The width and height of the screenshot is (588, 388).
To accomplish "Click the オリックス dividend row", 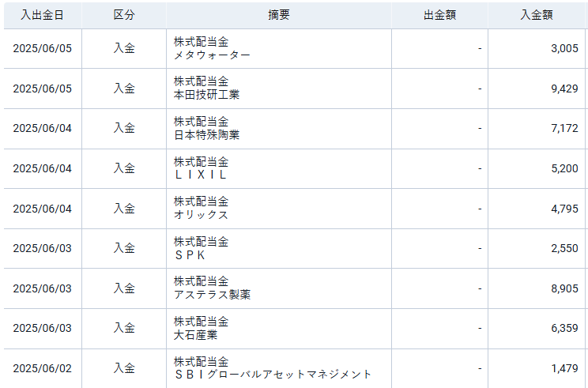I will click(294, 209).
